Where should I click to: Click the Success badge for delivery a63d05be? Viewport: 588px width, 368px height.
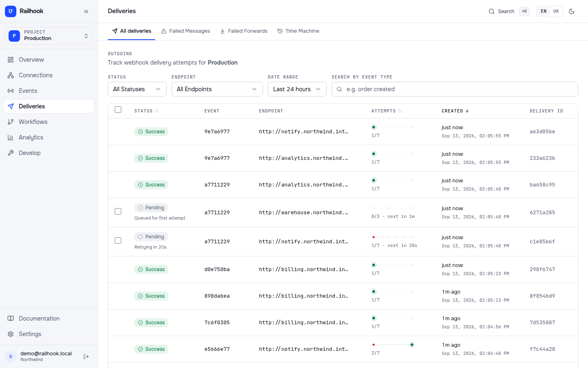151,132
